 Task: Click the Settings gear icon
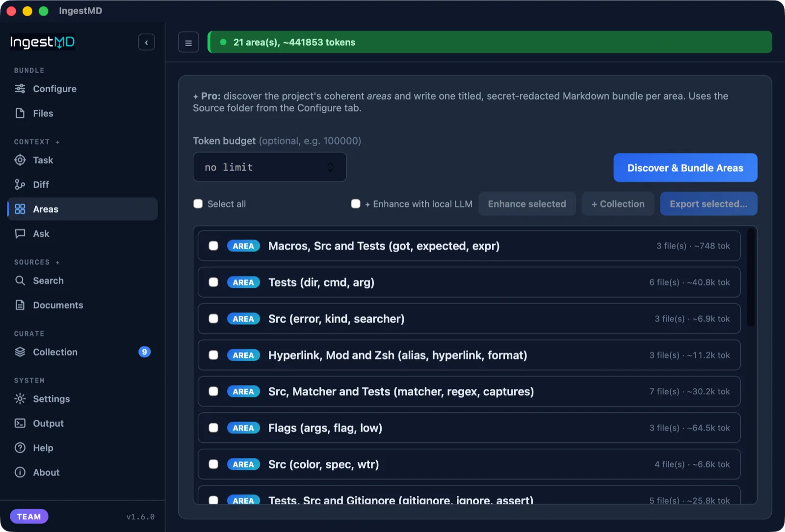pyautogui.click(x=20, y=399)
